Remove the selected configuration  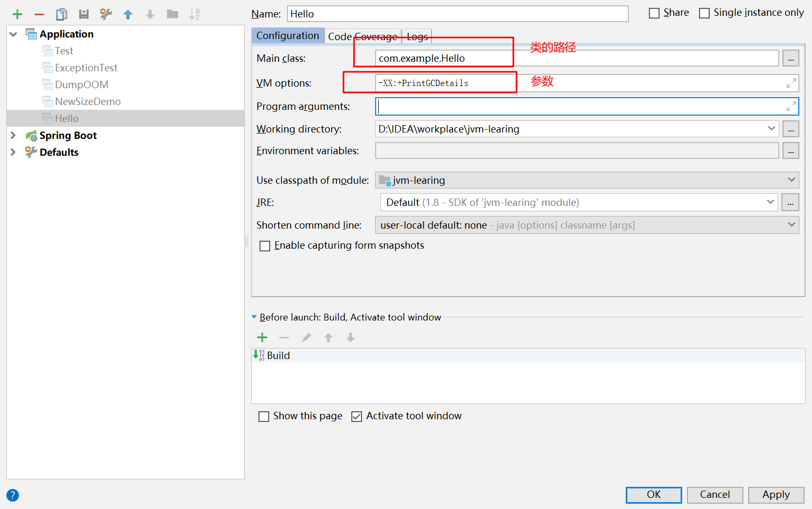(x=40, y=14)
